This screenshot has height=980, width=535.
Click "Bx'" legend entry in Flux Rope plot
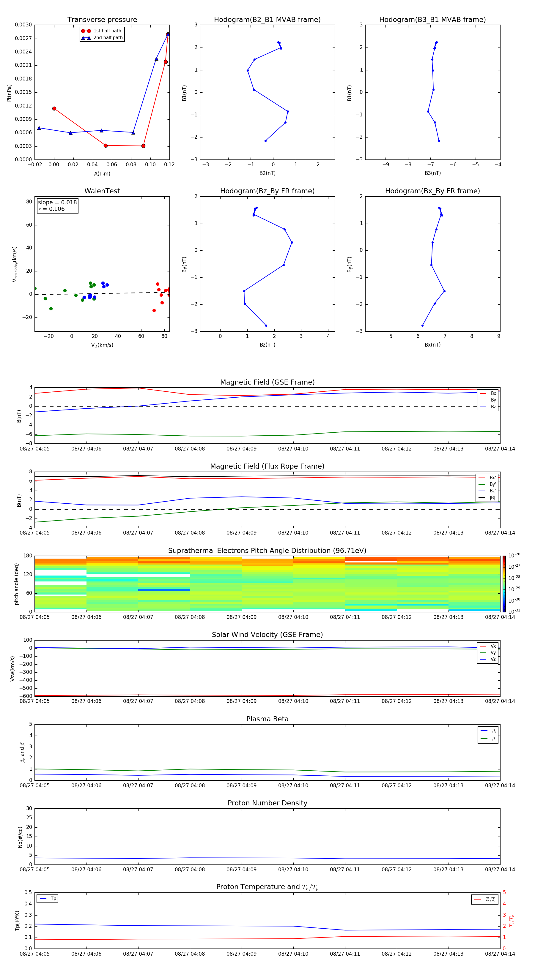[x=487, y=478]
